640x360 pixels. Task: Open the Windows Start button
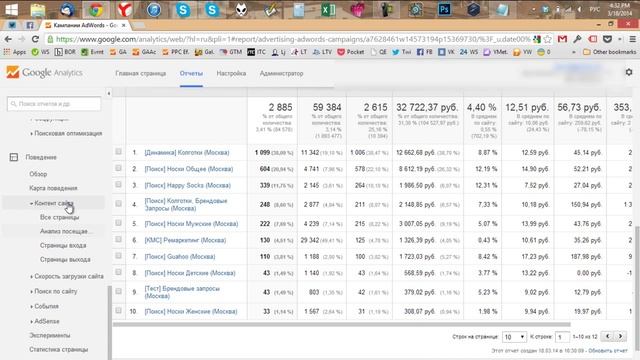coord(11,9)
